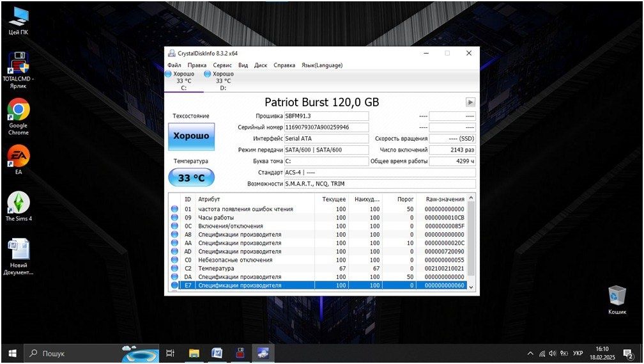Screen dimensions: 644x364
Task: Click the Интерфейс Serial ATA field
Action: 326,139
